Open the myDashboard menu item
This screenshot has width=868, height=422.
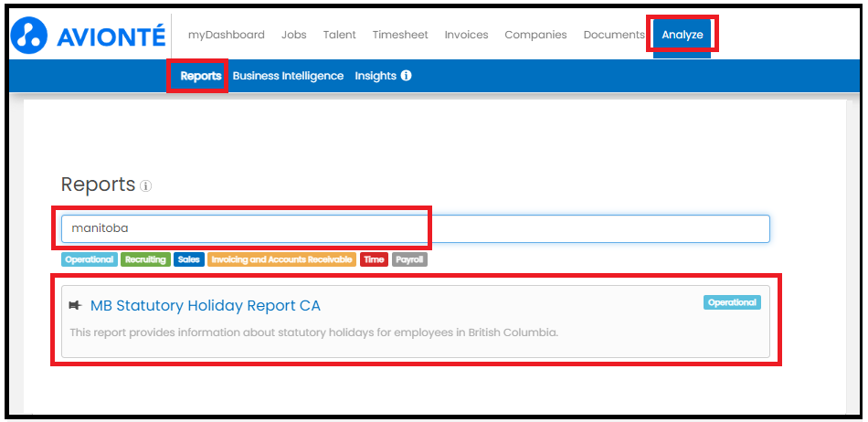point(226,35)
